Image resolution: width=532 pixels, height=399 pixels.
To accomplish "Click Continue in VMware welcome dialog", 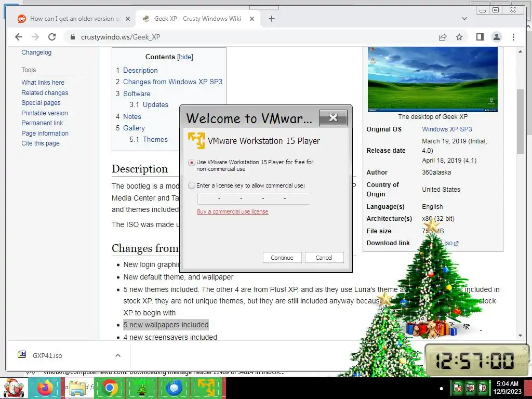I will pyautogui.click(x=282, y=258).
